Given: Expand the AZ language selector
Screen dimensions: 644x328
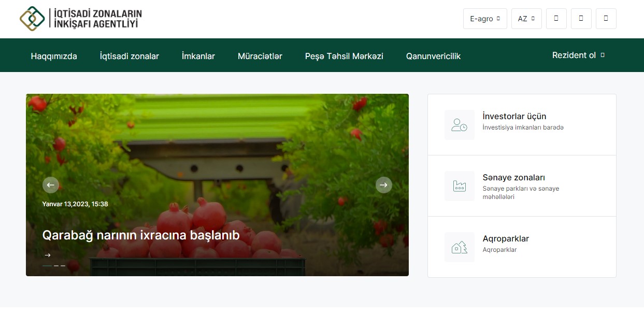Looking at the screenshot, I should coord(526,19).
